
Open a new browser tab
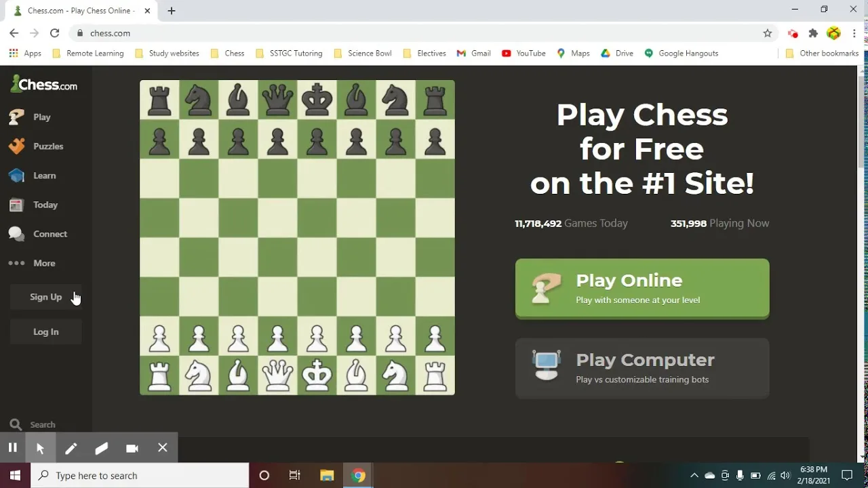click(172, 11)
